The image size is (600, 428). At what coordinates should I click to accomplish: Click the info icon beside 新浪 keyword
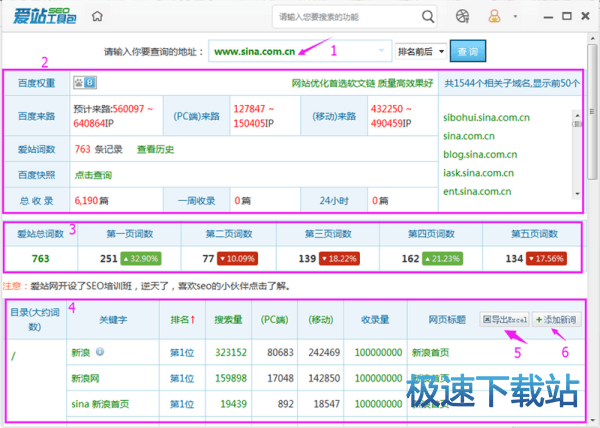click(x=100, y=353)
